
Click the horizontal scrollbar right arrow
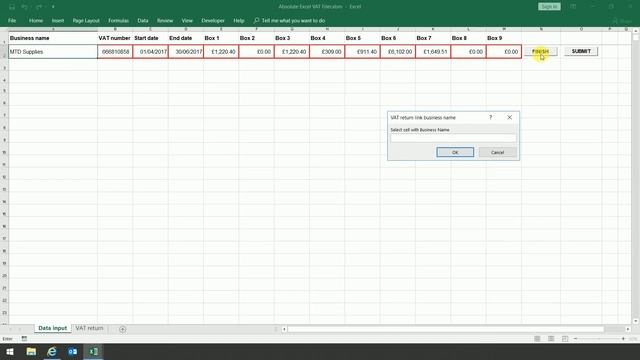pos(628,329)
